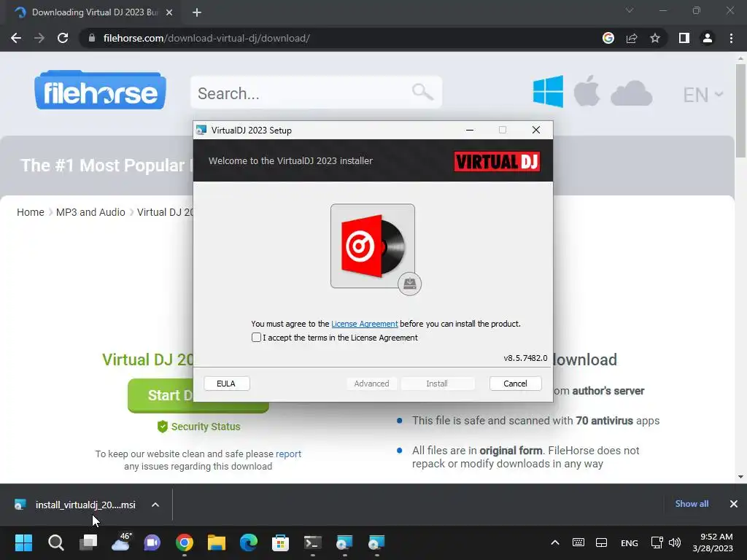Open the Windows Start menu

24,542
